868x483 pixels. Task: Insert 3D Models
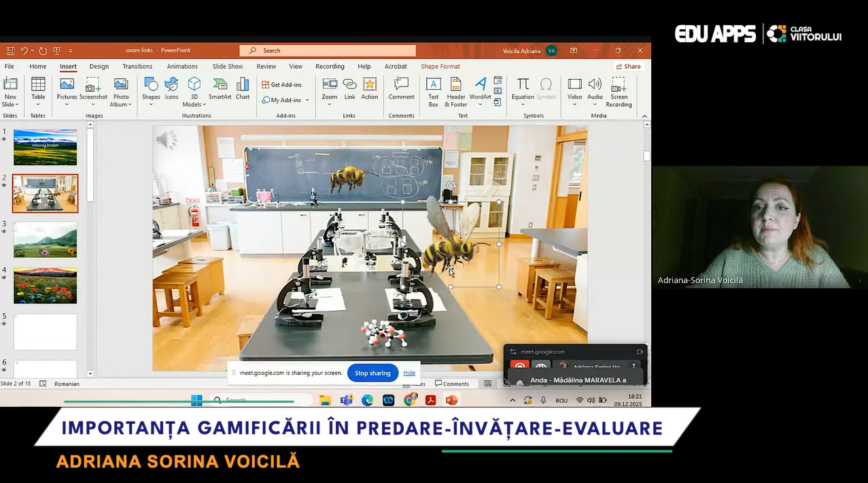coord(194,93)
